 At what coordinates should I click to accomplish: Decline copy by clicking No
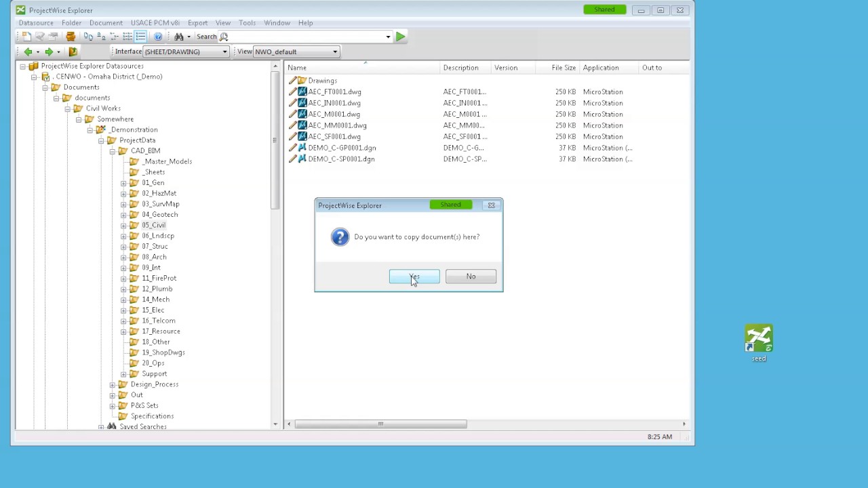(x=471, y=277)
